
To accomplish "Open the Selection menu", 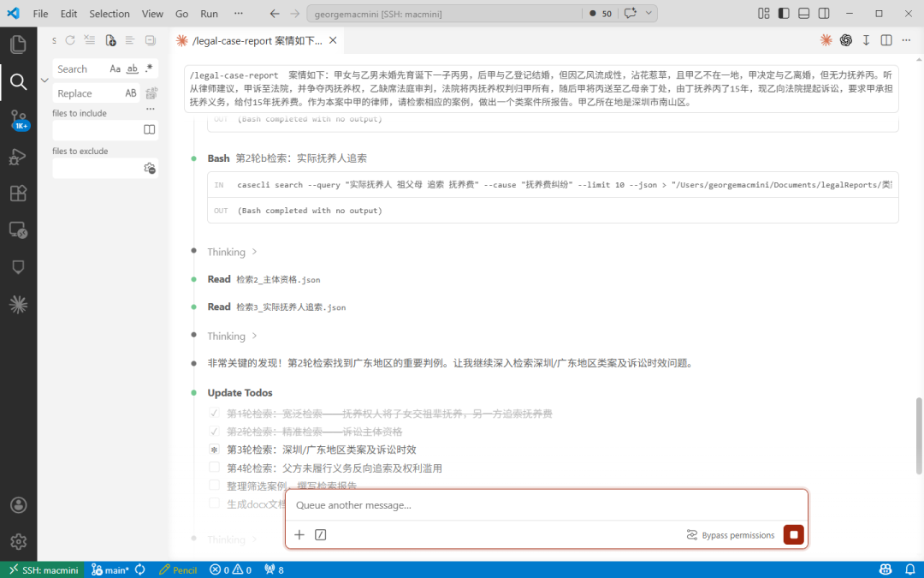I will pyautogui.click(x=110, y=14).
